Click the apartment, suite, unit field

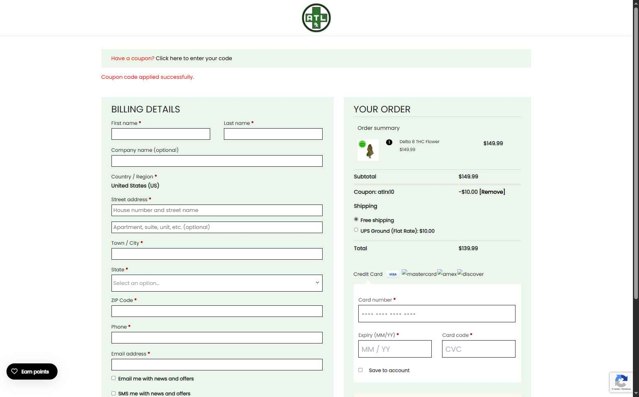pyautogui.click(x=217, y=227)
